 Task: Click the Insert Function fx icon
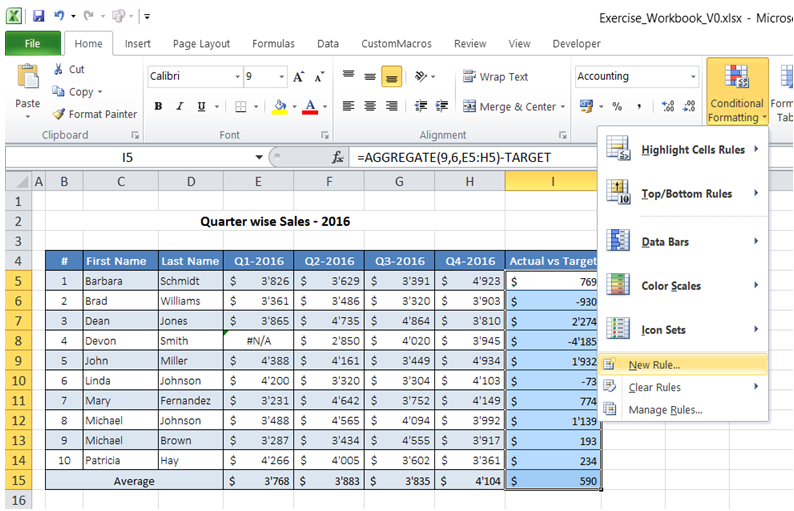(338, 157)
